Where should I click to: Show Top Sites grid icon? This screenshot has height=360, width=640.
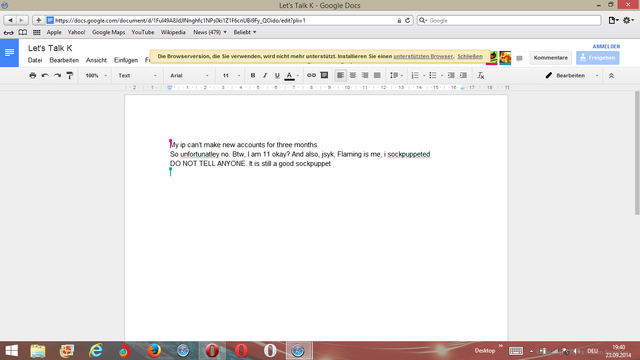coord(37,32)
